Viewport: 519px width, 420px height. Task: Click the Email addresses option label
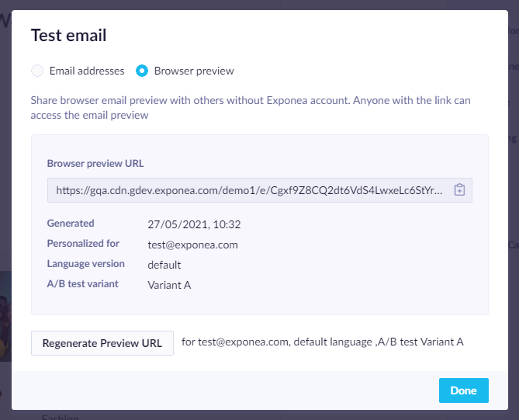pos(87,71)
